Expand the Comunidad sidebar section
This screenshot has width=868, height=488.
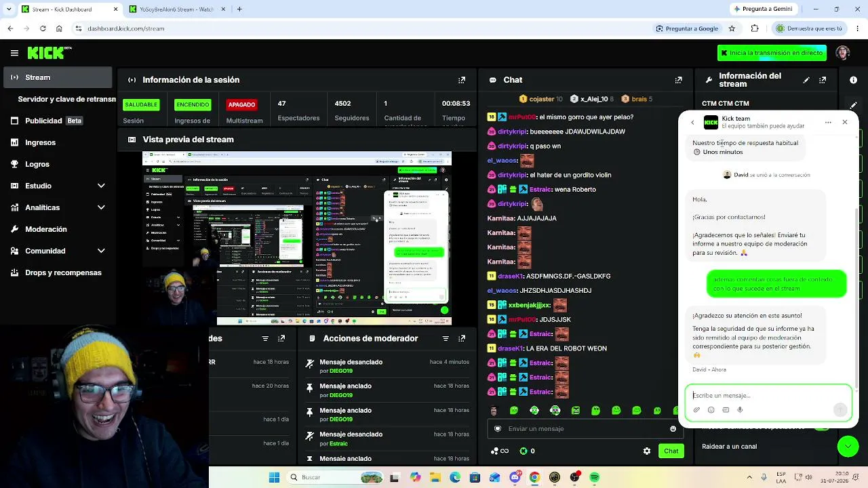[101, 251]
